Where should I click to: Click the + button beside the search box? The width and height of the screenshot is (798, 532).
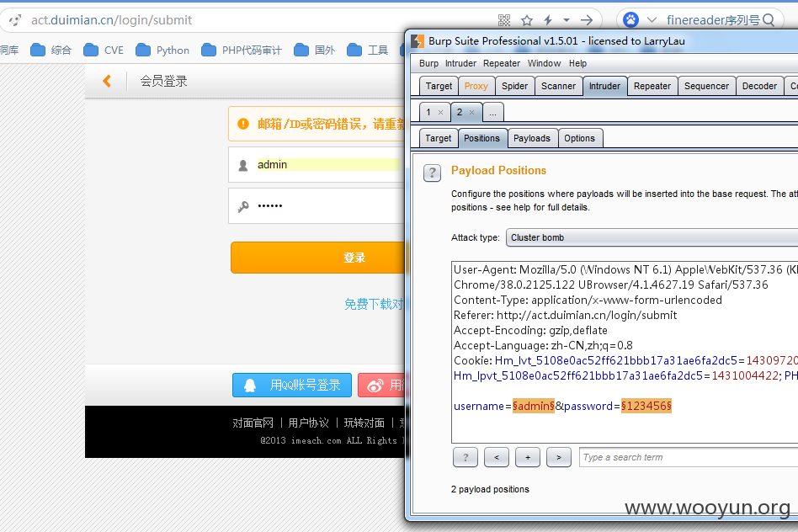pos(528,457)
